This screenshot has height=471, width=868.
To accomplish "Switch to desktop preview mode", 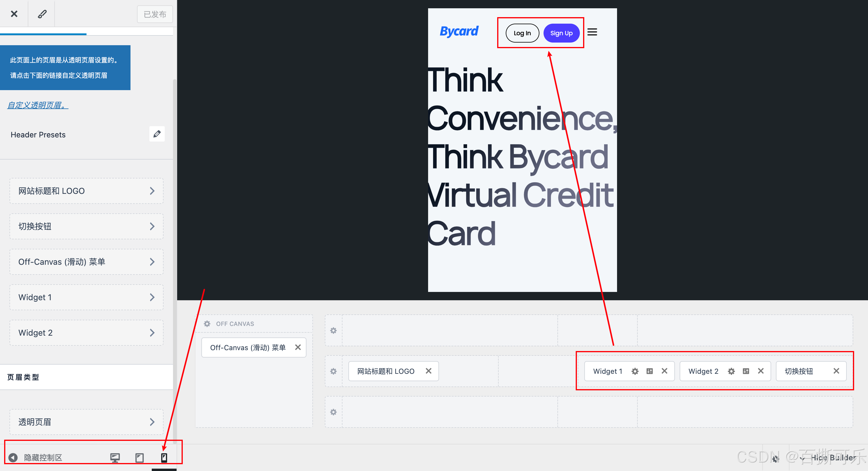I will (115, 457).
